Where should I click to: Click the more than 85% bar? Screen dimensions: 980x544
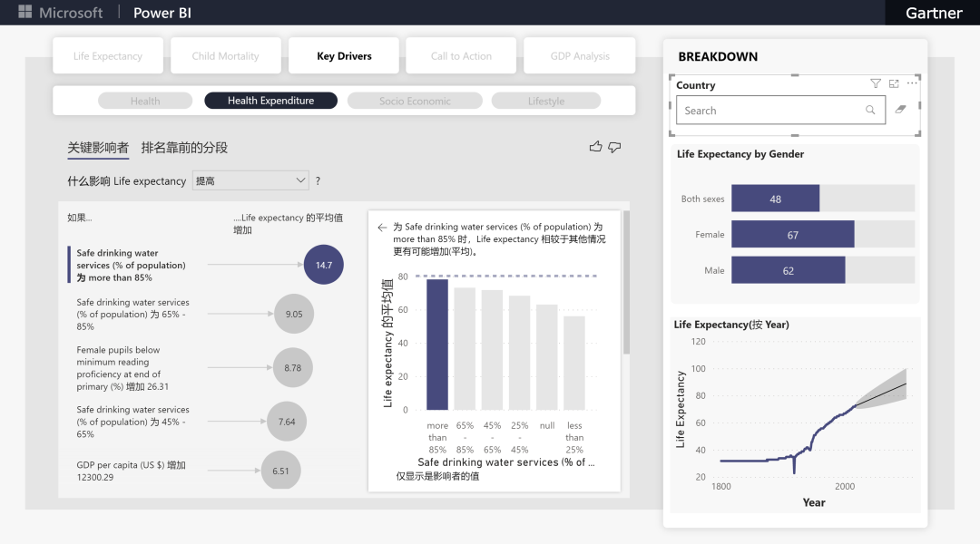pyautogui.click(x=437, y=345)
